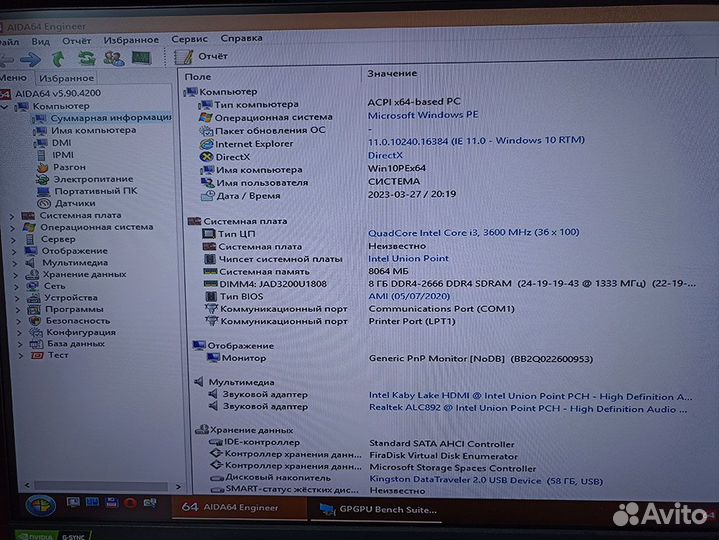
Task: Click the Отчёт report toolbar button
Action: tap(201, 56)
